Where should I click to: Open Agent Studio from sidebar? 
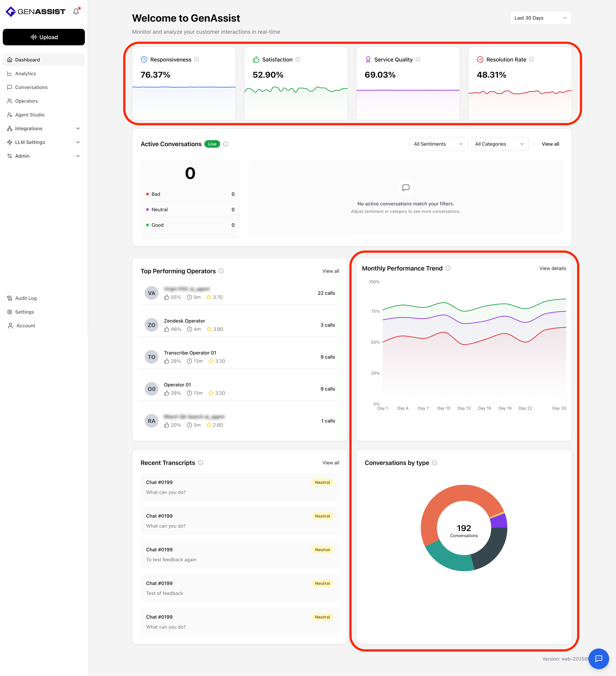coord(30,115)
